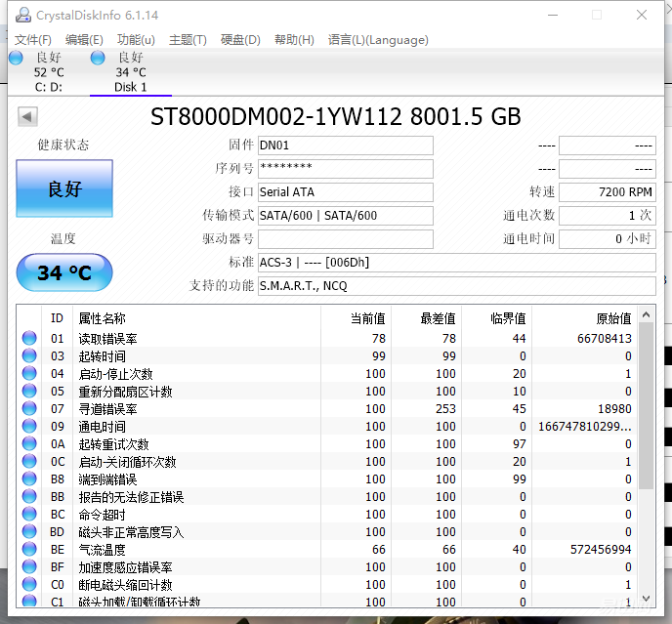Click the 接口 Serial ATA field
This screenshot has height=624, width=672.
(x=346, y=192)
